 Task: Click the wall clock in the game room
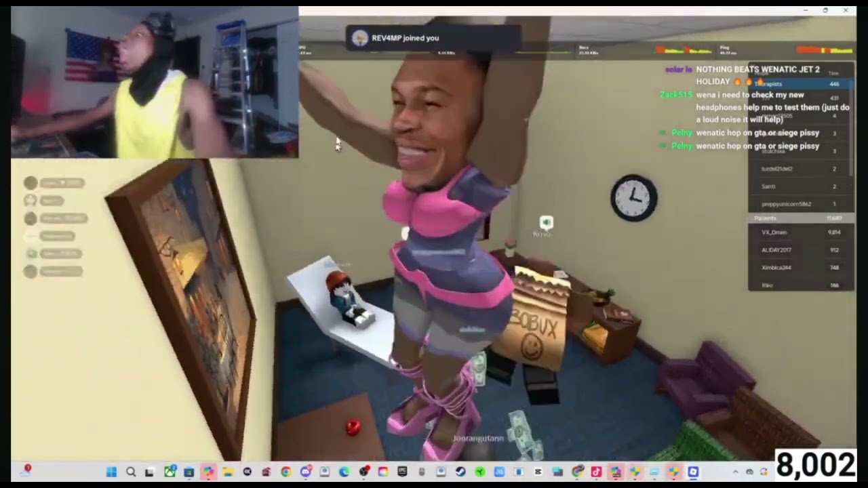(633, 198)
